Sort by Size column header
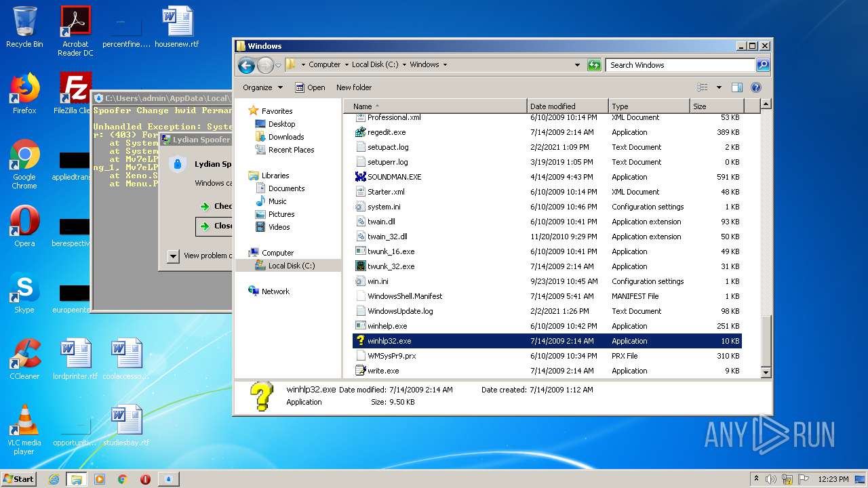Screen dimensions: 868x488 (717, 106)
